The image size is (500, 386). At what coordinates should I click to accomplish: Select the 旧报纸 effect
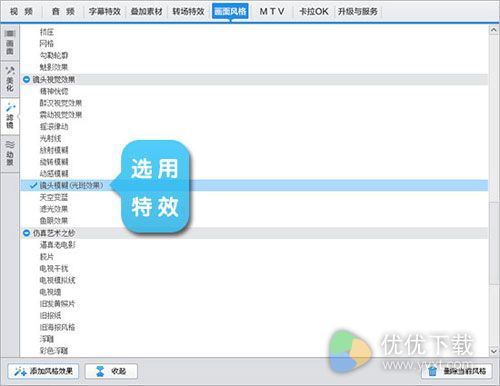click(50, 315)
